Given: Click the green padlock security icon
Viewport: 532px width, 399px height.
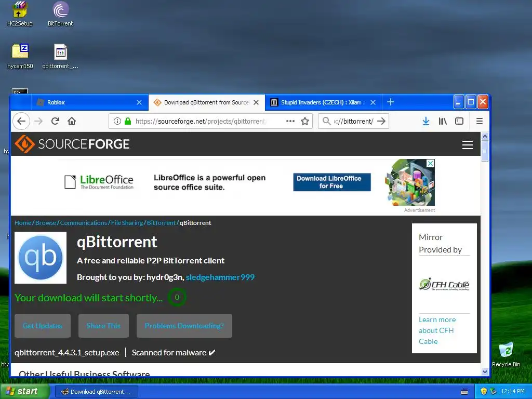Looking at the screenshot, I should [128, 121].
